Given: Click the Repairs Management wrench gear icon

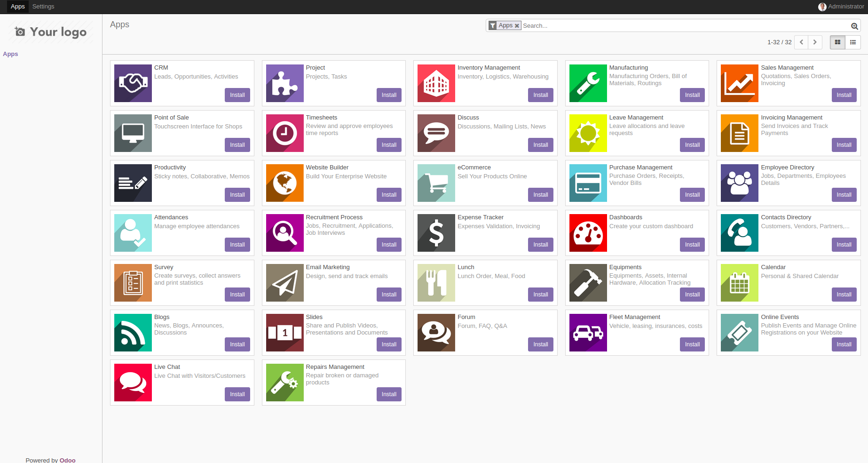Looking at the screenshot, I should (285, 383).
